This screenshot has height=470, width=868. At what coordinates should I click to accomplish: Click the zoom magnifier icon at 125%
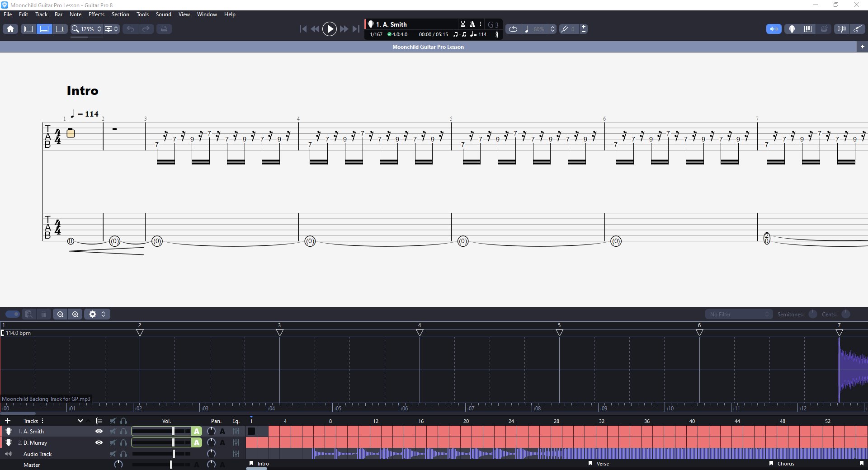[x=75, y=29]
